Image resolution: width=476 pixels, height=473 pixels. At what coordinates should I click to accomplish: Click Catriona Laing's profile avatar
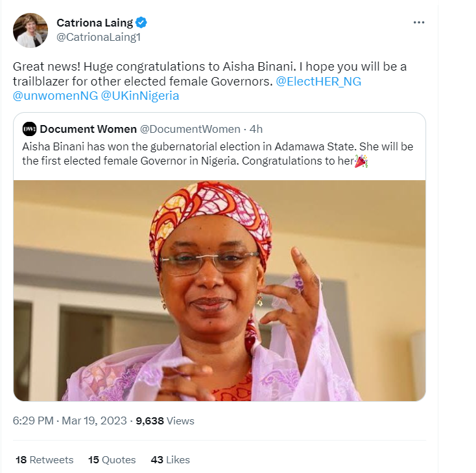coord(30,30)
